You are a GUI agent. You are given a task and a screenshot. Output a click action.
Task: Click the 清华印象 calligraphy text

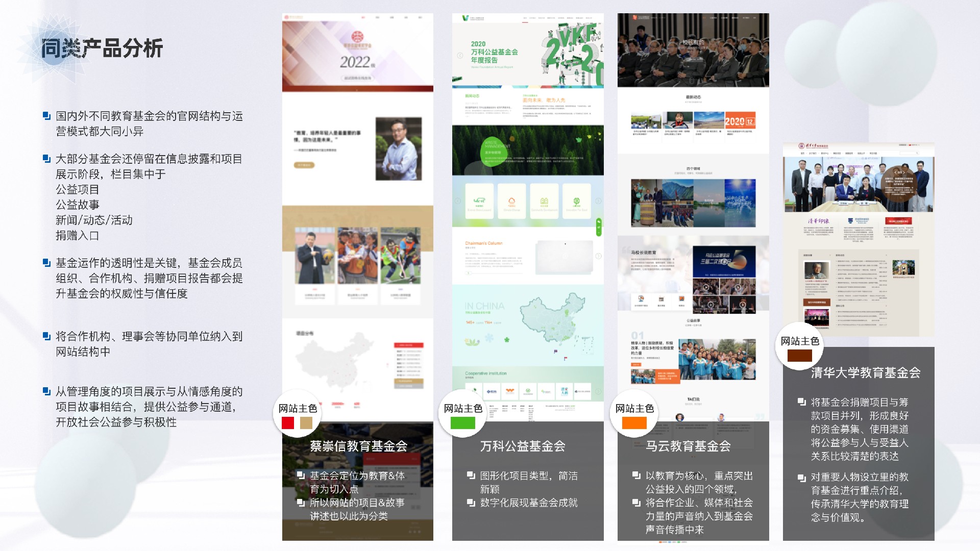818,221
